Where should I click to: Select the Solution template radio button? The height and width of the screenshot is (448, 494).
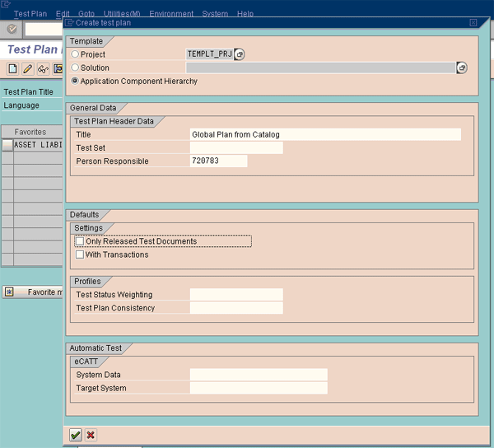75,68
